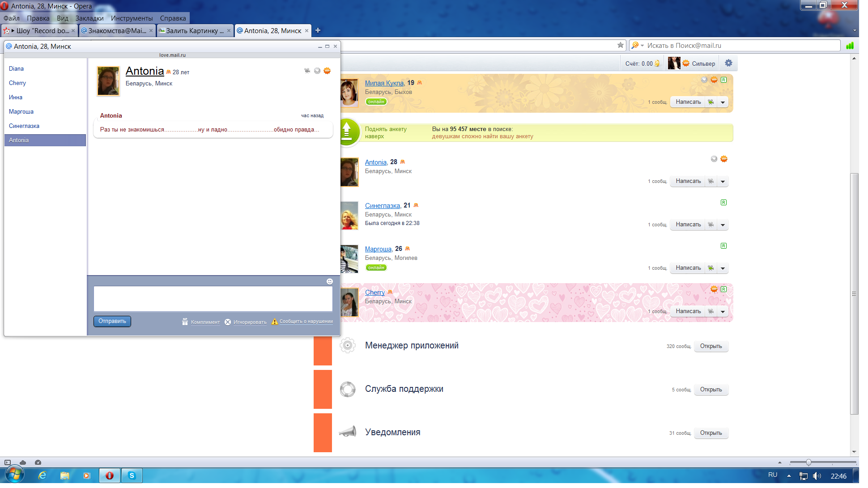Image resolution: width=868 pixels, height=488 pixels.
Task: Expand dropdown arrow next to Antonia's Написать
Action: point(723,182)
